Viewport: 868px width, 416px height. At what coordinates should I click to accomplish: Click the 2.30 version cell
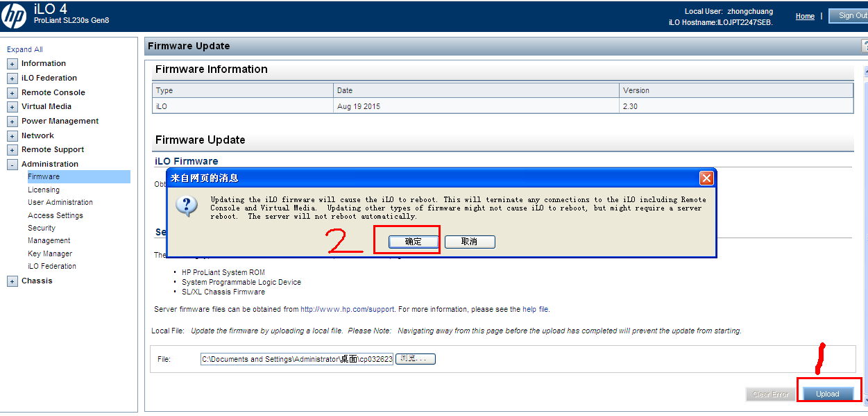tap(736, 106)
